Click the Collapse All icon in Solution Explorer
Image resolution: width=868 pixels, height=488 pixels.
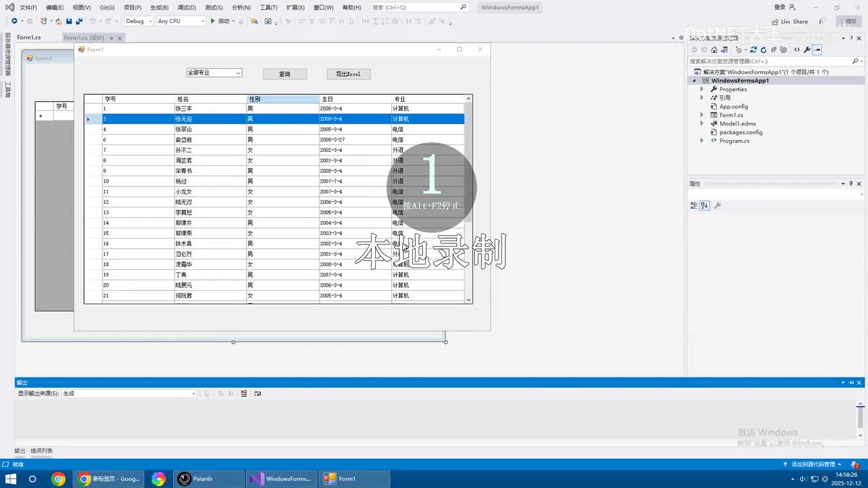pos(774,49)
